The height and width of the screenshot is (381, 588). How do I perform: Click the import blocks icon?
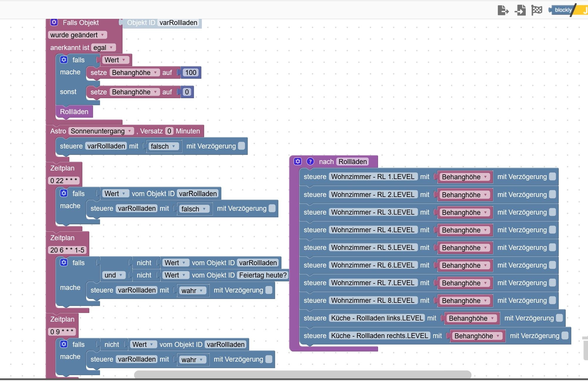(520, 11)
